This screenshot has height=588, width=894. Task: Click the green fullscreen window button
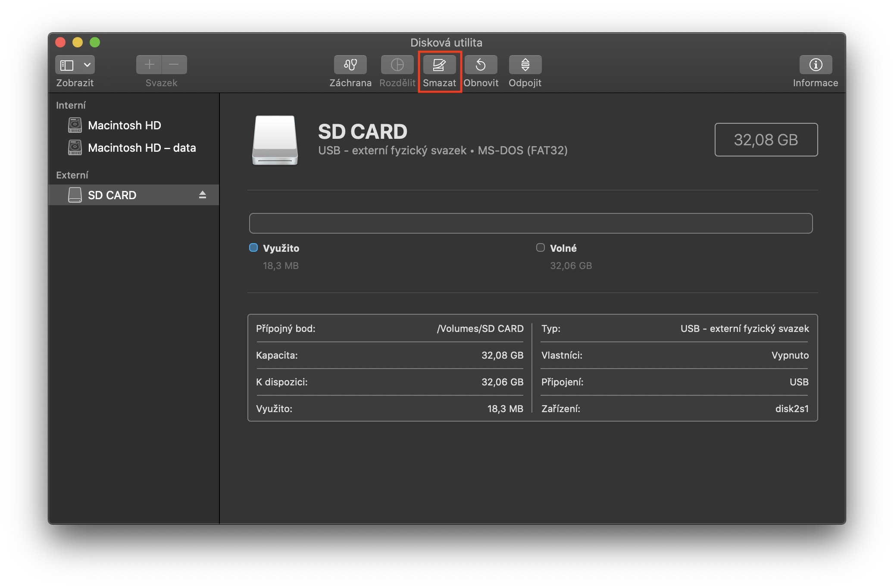click(95, 42)
